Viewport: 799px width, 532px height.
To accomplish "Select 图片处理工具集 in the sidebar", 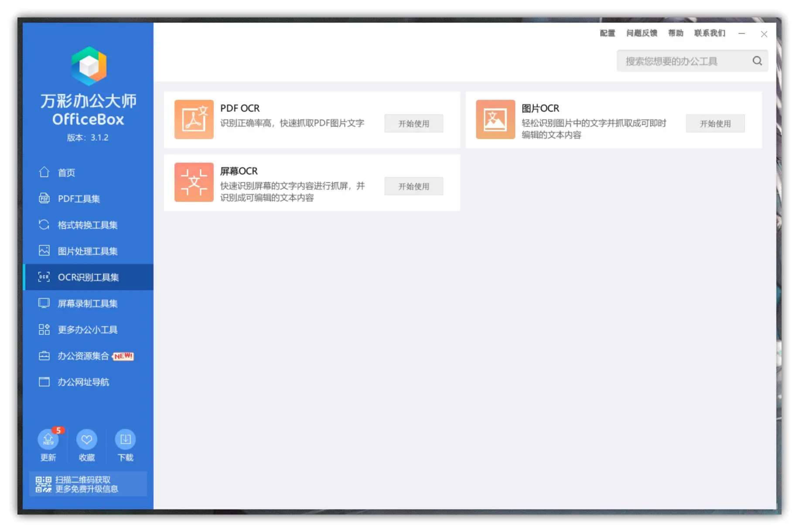I will (x=88, y=251).
